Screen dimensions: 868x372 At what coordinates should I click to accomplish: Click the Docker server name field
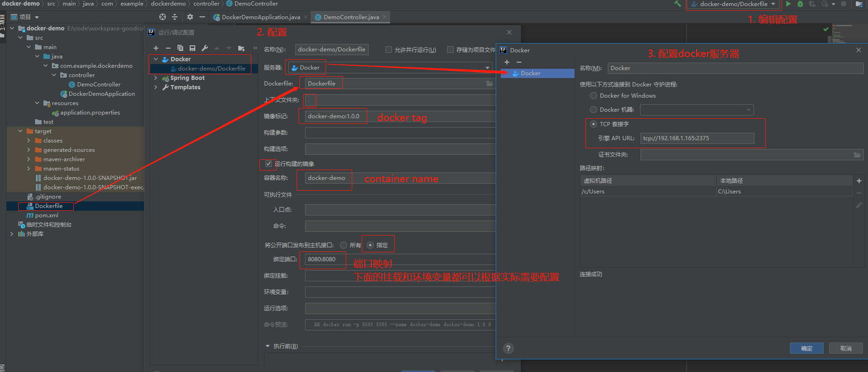pos(735,68)
